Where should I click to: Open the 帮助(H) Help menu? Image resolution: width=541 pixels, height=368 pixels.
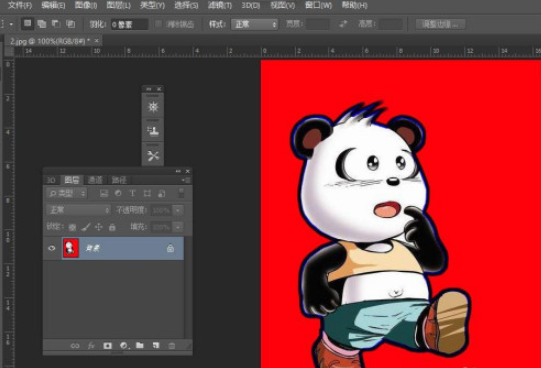[354, 5]
